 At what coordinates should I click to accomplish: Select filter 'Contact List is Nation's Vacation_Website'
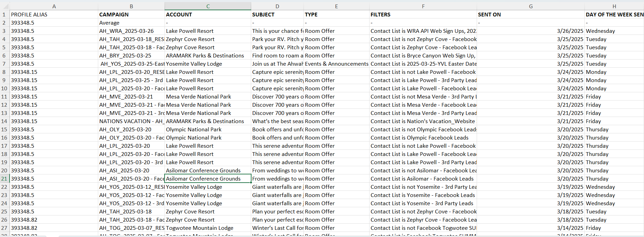pyautogui.click(x=423, y=121)
